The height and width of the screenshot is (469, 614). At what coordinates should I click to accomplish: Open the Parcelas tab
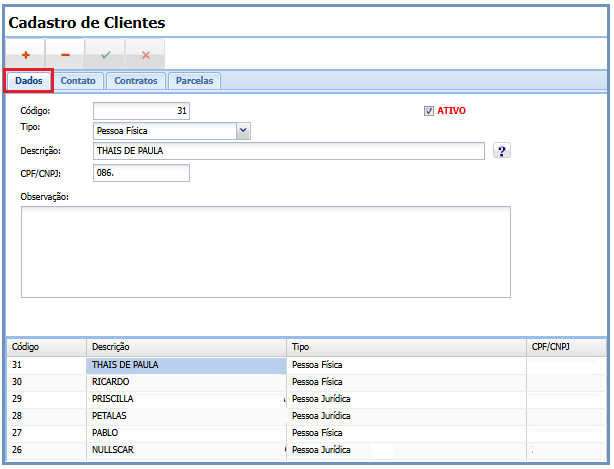[x=194, y=81]
